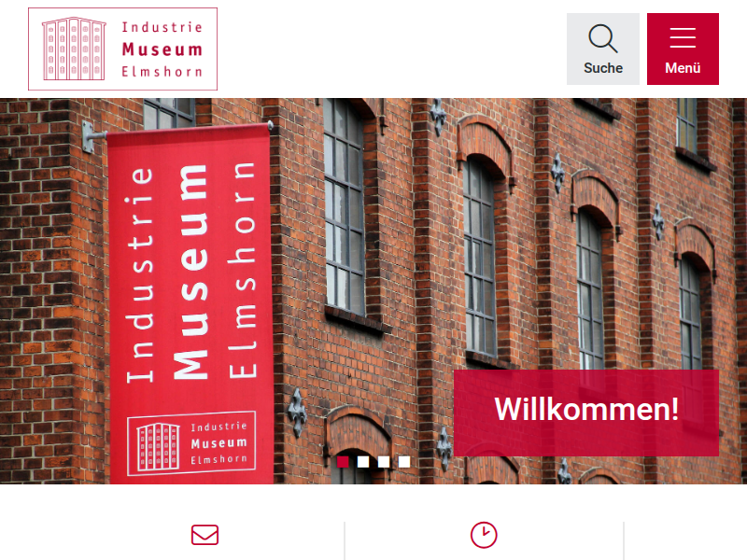Click the red clock opening-hours icon
The width and height of the screenshot is (747, 560).
[484, 535]
